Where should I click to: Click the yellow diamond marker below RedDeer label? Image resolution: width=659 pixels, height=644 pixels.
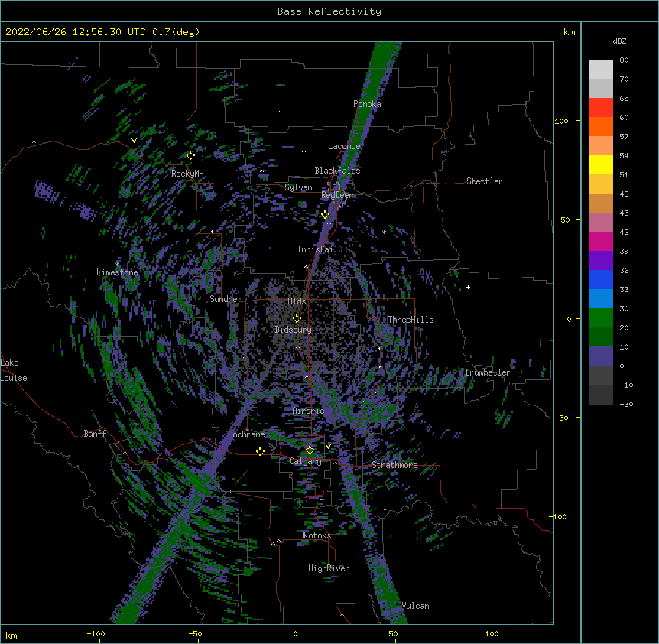coord(325,215)
